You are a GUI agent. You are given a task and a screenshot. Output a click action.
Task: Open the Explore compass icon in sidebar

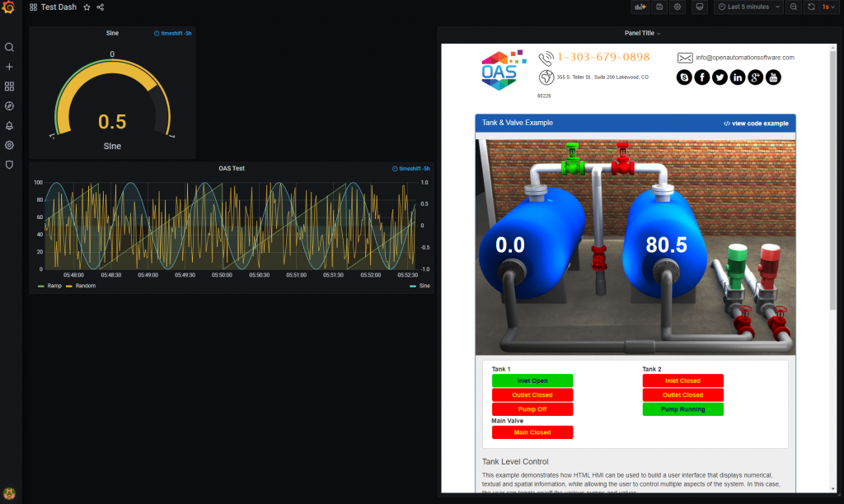pyautogui.click(x=10, y=106)
